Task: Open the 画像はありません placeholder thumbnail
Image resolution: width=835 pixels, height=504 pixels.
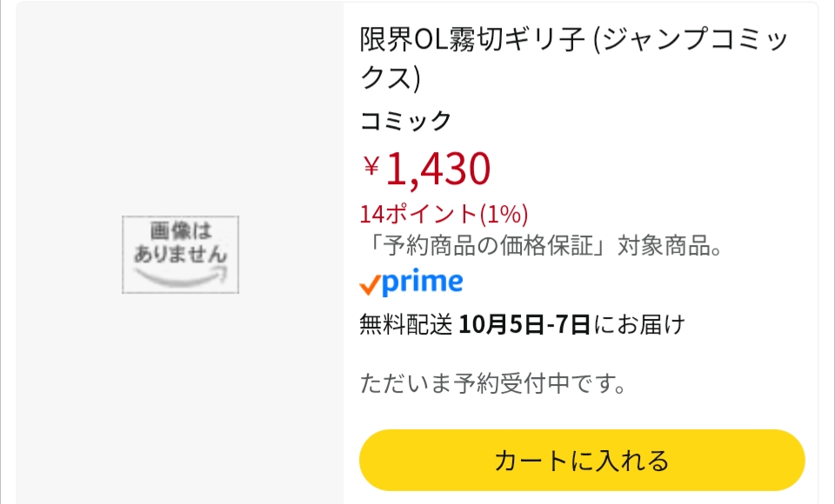Action: 180,254
